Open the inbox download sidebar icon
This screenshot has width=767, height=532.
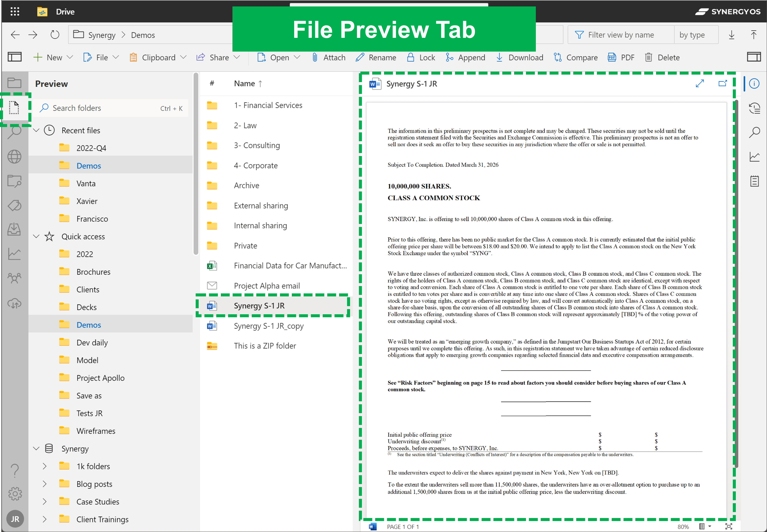[x=14, y=229]
